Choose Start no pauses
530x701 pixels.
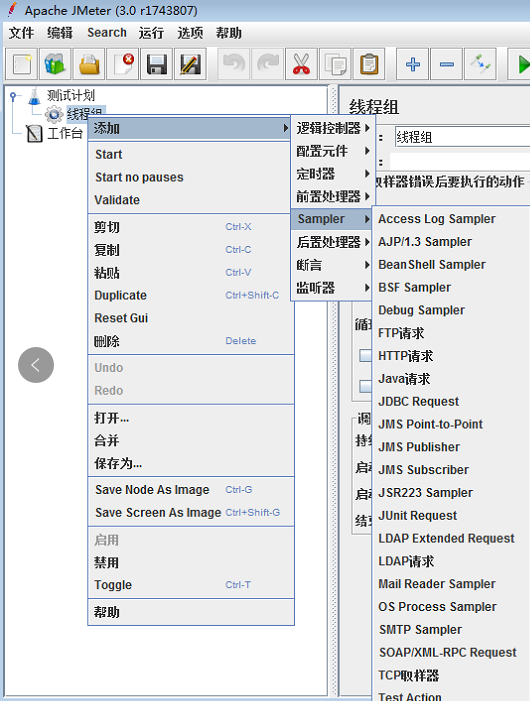[190, 177]
